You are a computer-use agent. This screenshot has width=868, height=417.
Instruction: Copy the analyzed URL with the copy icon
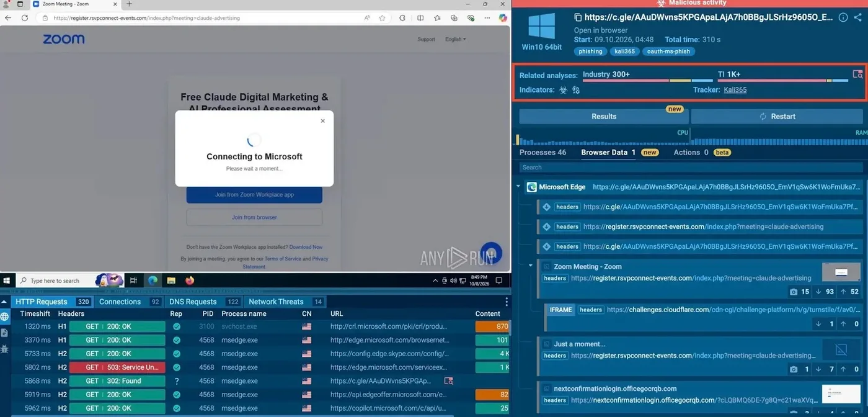click(x=578, y=17)
